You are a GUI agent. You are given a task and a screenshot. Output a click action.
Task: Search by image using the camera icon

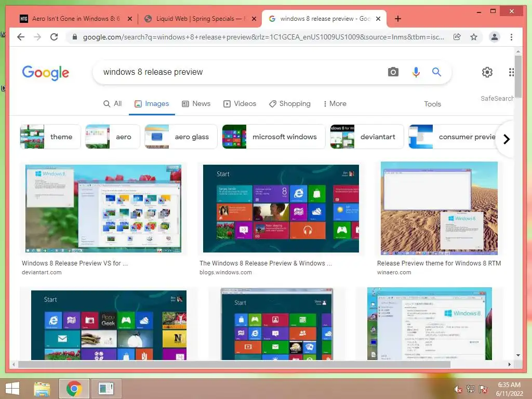click(393, 72)
